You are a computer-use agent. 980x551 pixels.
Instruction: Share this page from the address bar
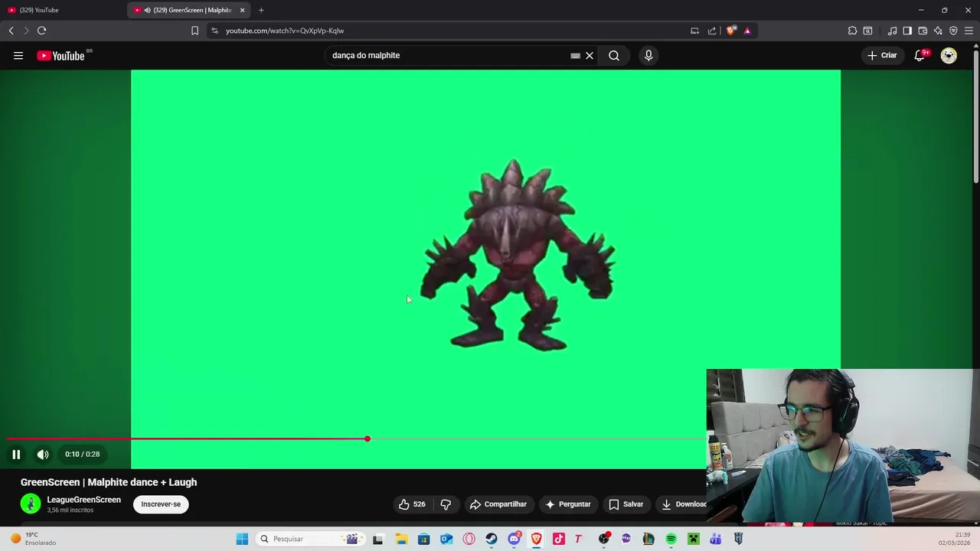tap(712, 31)
